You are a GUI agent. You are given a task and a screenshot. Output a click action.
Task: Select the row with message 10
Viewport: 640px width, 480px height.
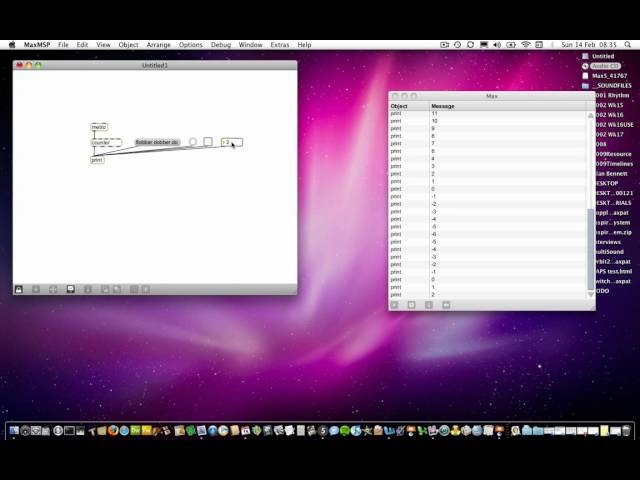[488, 121]
